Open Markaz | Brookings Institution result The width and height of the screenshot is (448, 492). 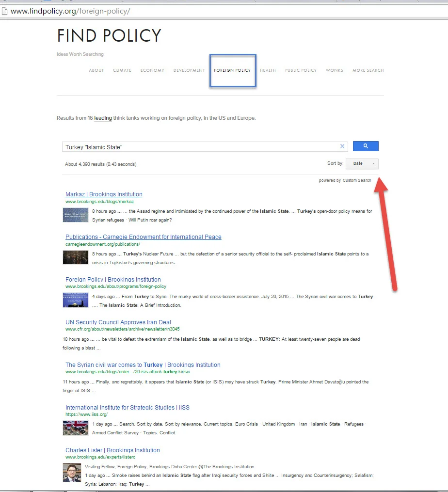coord(104,194)
